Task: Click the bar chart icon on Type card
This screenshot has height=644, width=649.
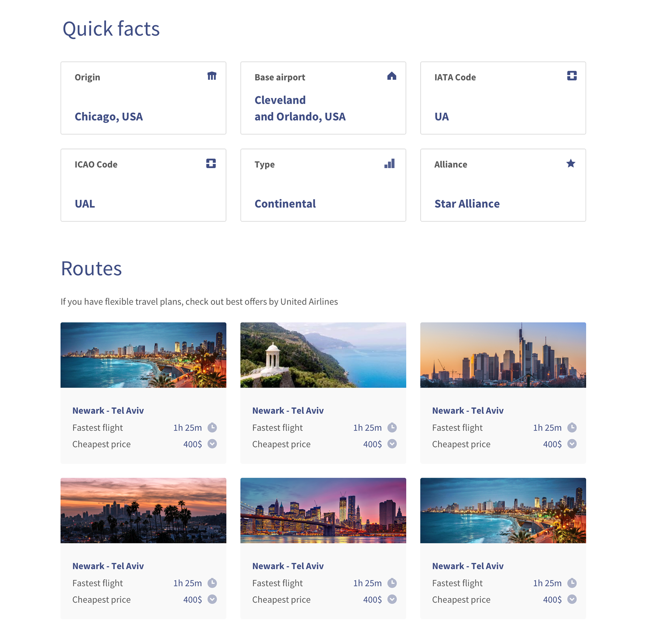Action: click(x=389, y=163)
